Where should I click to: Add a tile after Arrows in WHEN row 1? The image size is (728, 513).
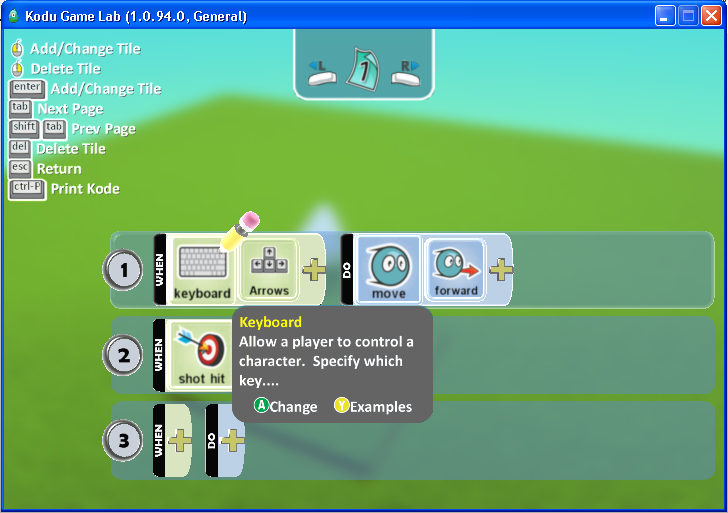pyautogui.click(x=313, y=270)
